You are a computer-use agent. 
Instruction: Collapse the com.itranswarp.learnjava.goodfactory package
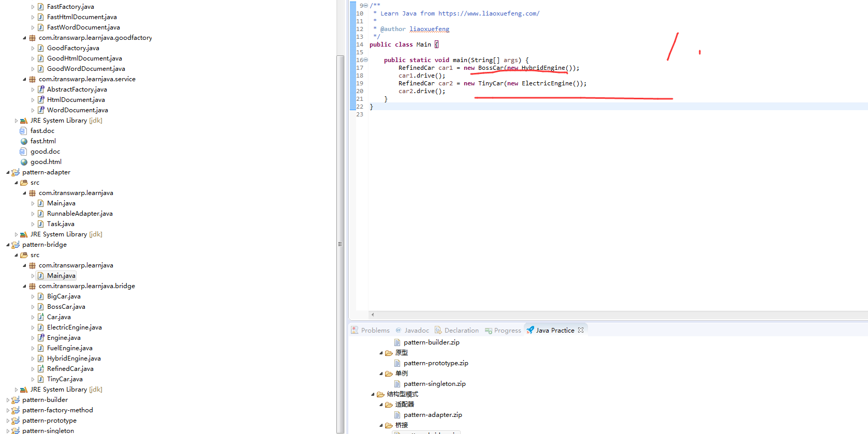pos(24,38)
